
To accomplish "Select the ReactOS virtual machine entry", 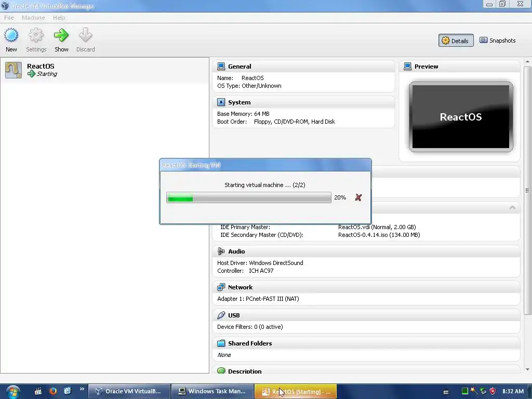I will (104, 70).
